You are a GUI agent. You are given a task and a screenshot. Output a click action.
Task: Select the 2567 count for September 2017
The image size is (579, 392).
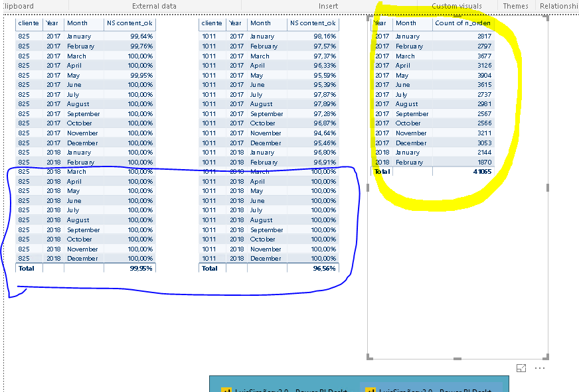[484, 113]
